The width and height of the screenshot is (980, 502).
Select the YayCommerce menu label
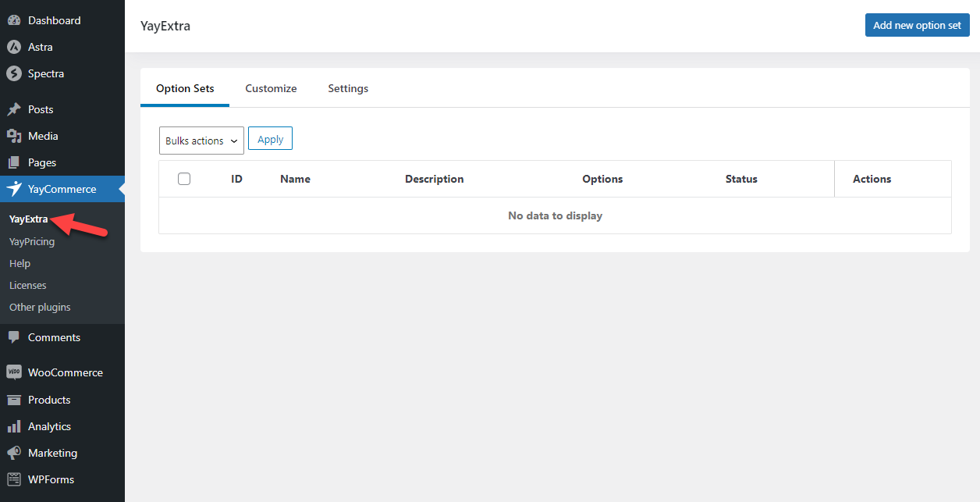pos(62,189)
